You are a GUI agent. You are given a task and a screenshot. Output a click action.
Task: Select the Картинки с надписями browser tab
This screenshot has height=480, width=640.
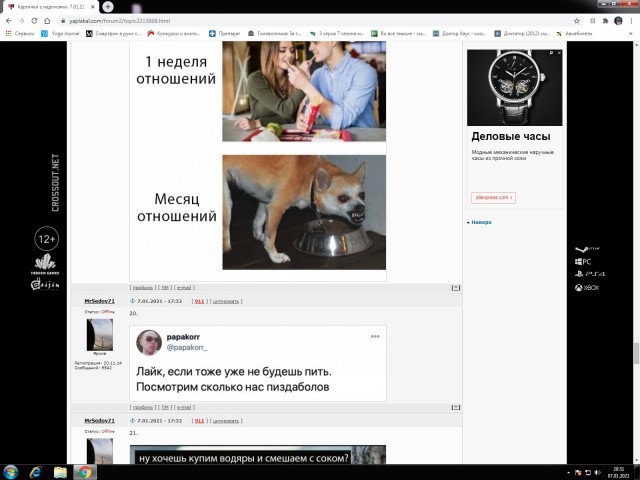coord(51,7)
